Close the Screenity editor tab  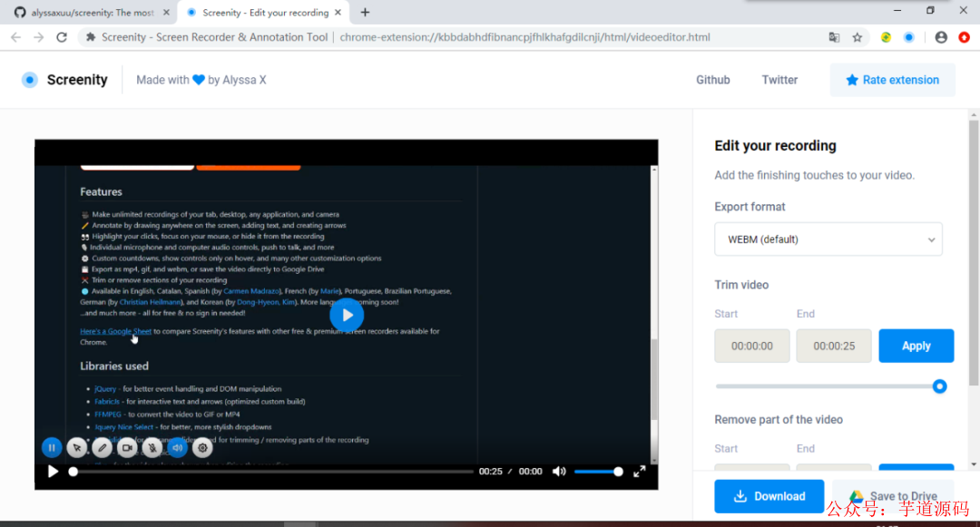click(338, 13)
